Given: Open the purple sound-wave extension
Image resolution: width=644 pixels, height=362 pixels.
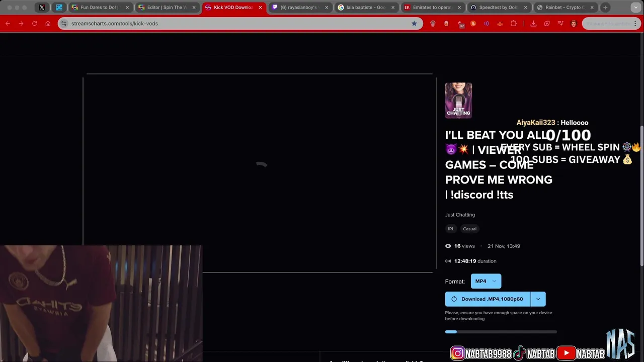Looking at the screenshot, I should [486, 24].
